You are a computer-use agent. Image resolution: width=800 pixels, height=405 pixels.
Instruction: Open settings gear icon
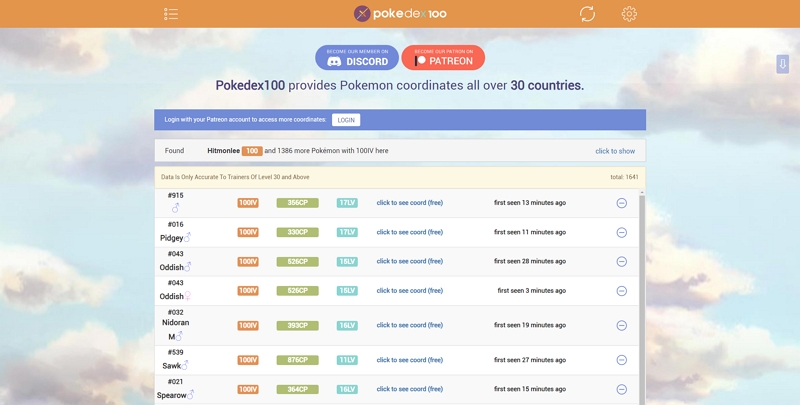pos(629,14)
